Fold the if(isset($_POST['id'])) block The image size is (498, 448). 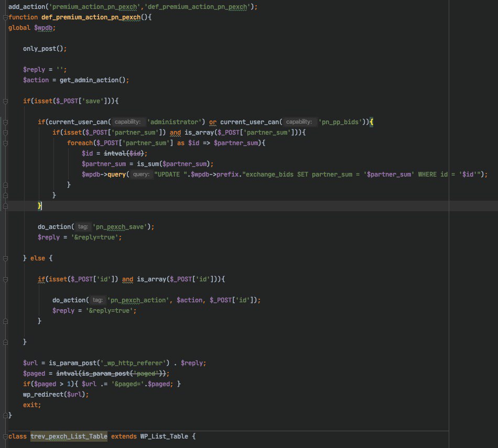(x=5, y=279)
